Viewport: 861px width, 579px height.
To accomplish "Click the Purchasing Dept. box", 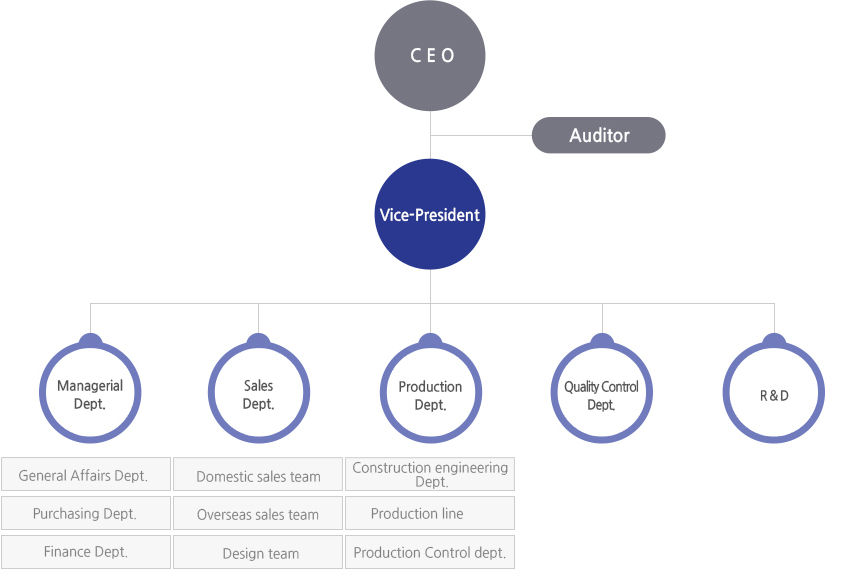I will pyautogui.click(x=86, y=513).
